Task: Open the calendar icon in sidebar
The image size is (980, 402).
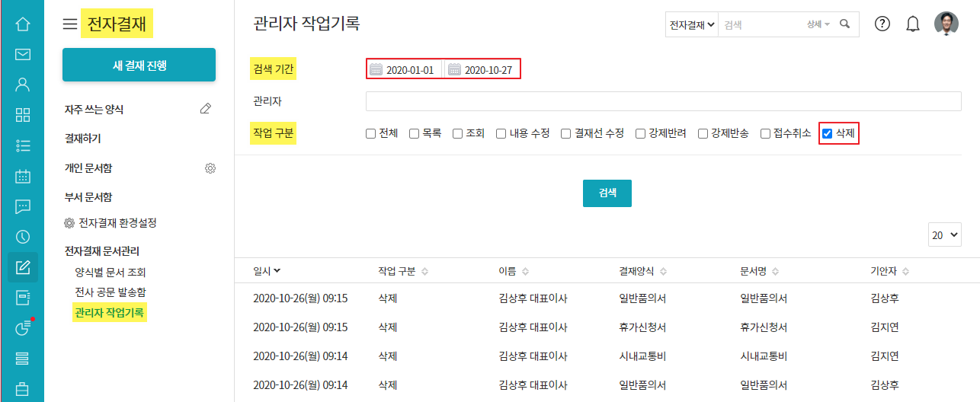Action: coord(22,176)
